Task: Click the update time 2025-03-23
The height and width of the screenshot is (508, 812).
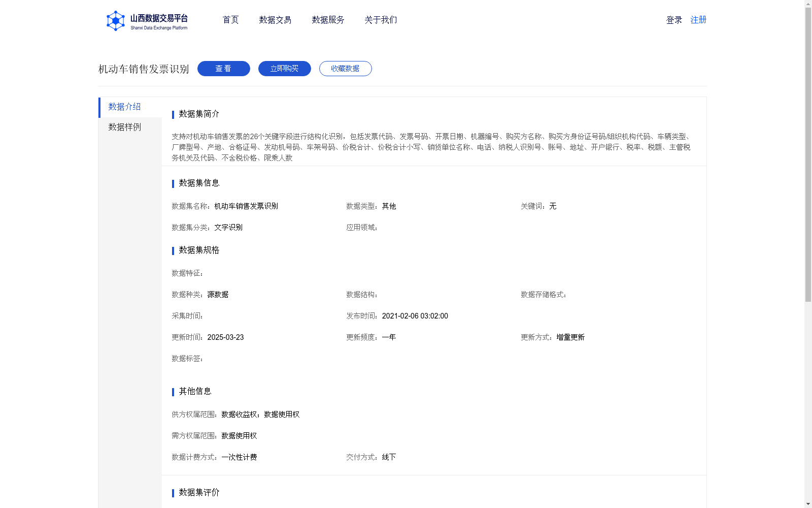Action: [225, 337]
